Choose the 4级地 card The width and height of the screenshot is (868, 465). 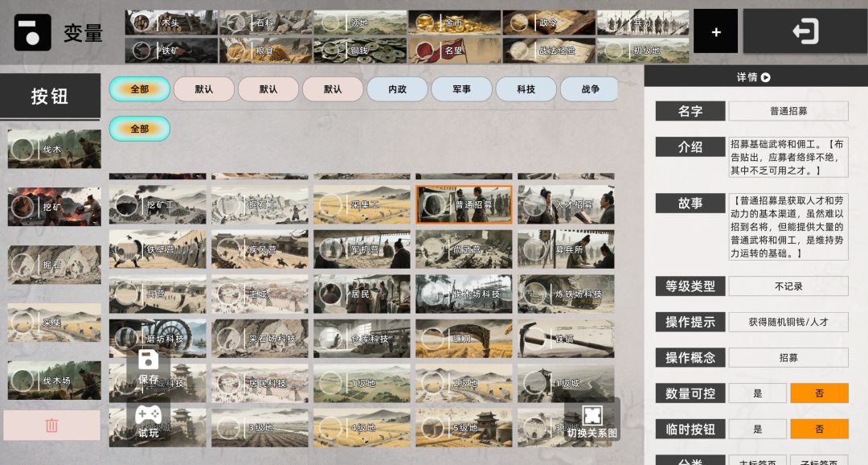tap(362, 428)
